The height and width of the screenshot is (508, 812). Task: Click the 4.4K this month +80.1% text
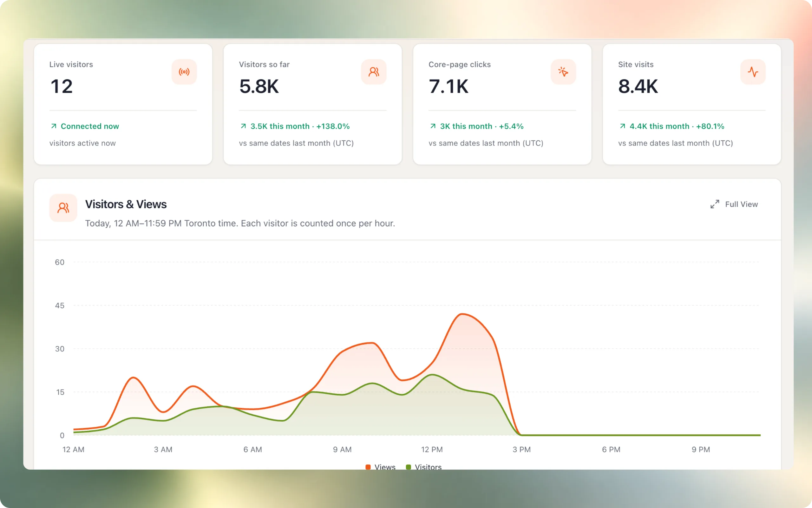[677, 126]
